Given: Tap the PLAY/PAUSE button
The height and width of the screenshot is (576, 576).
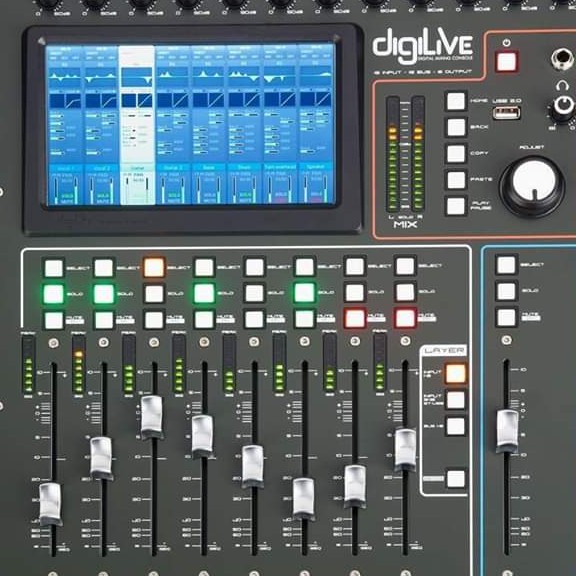Looking at the screenshot, I should point(456,206).
